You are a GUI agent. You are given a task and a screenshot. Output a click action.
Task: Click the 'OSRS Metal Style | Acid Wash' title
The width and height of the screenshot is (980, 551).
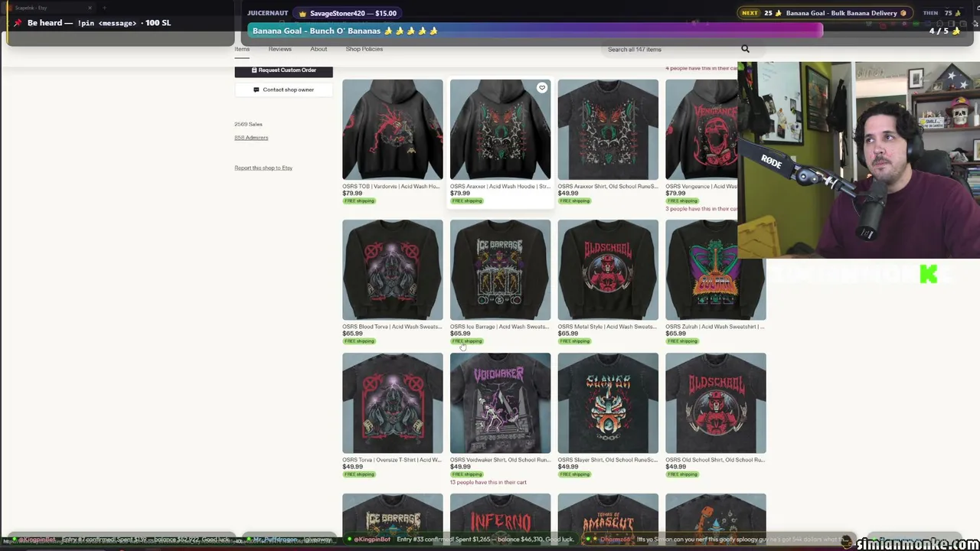tap(607, 327)
